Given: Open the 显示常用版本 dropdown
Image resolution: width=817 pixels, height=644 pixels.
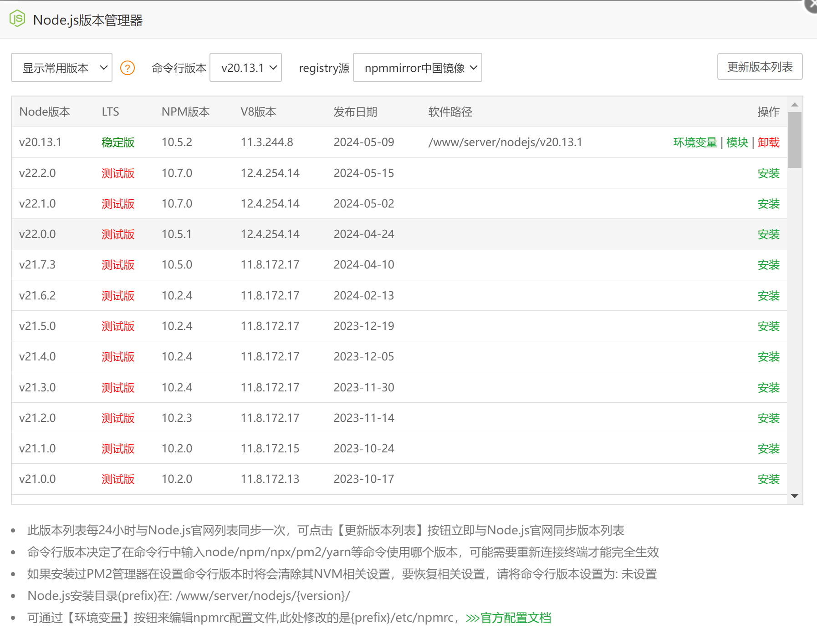Looking at the screenshot, I should [61, 68].
